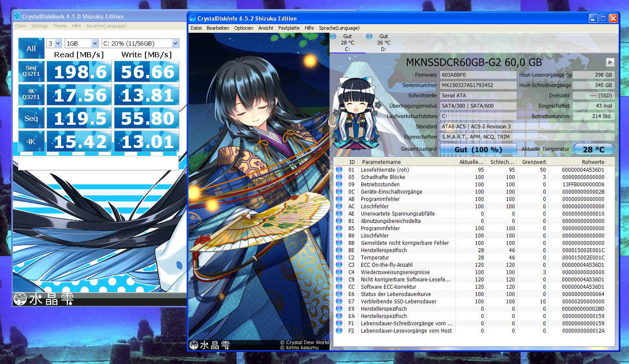Click status icon for Unerwartete Spannungsabfälle row
Screen dimensions: 629x364
tap(339, 213)
